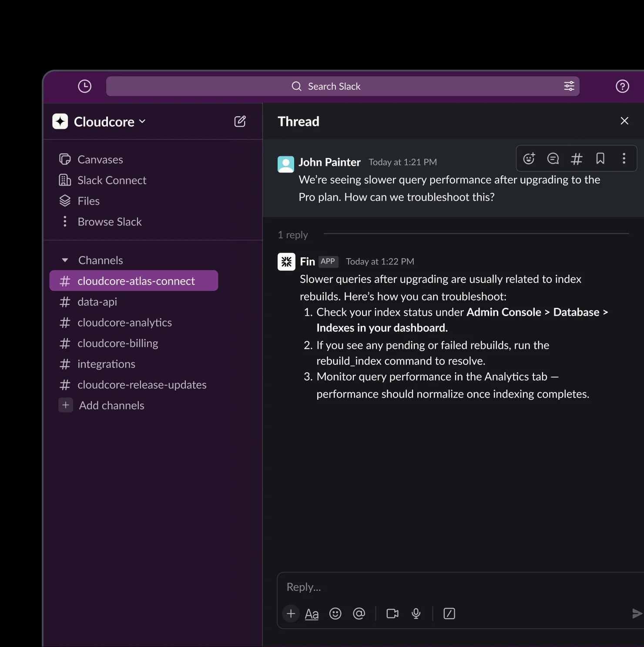Click Add channels

click(x=111, y=405)
